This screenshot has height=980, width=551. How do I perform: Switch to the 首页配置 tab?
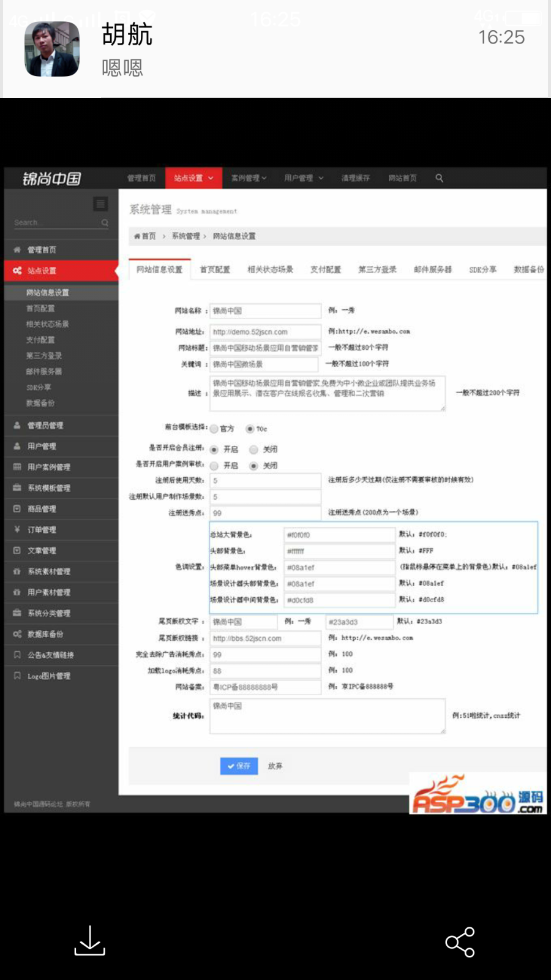(215, 269)
